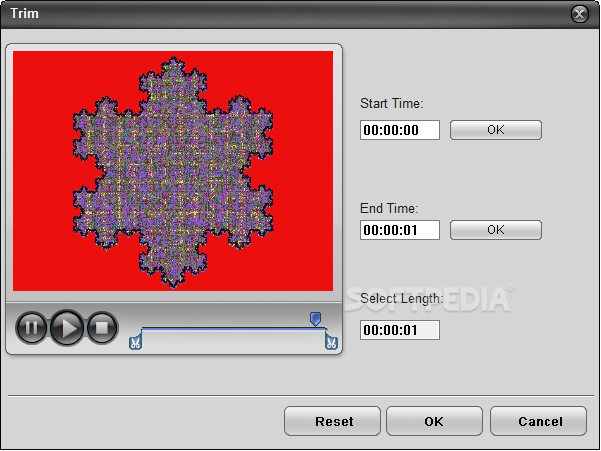
Task: Reset the trim settings
Action: point(332,421)
